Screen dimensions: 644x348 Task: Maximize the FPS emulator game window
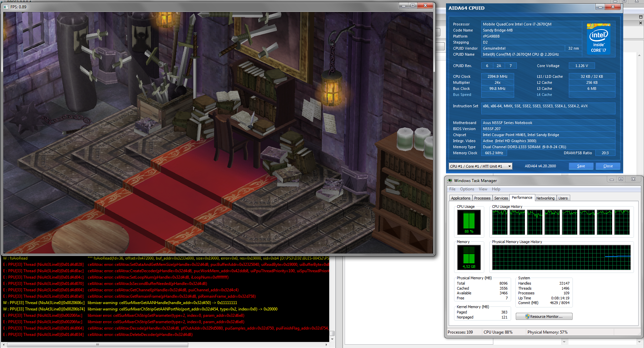413,5
